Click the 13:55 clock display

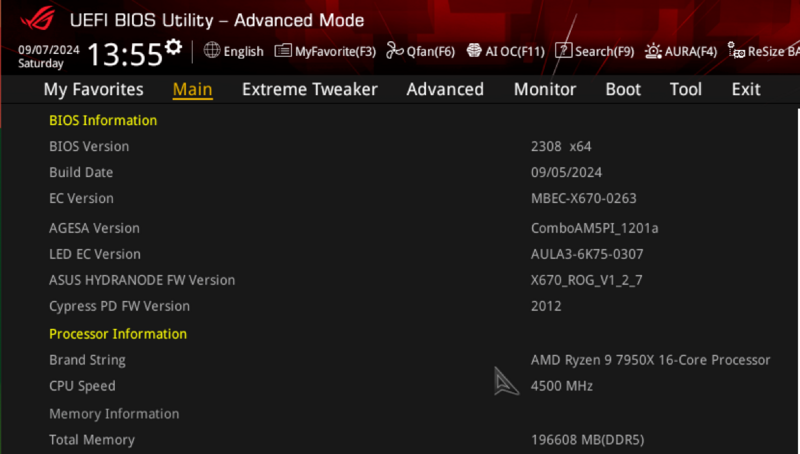pos(125,54)
